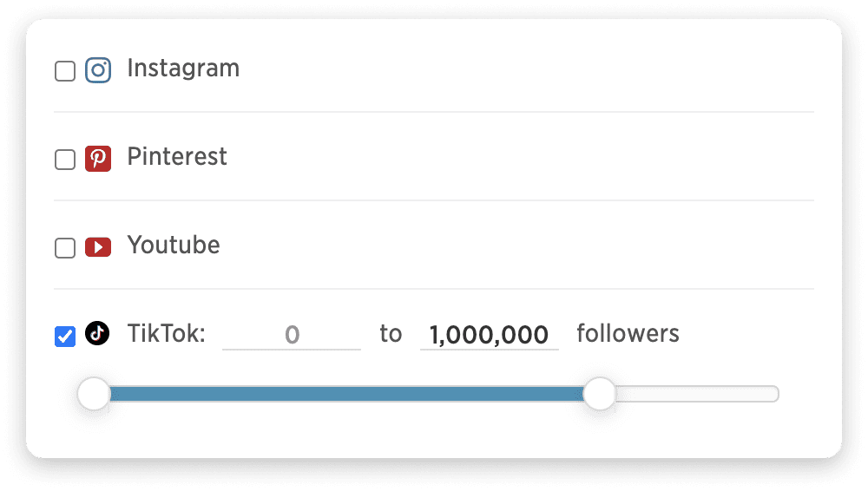Click the word 'to' between follower fields
Viewport: 868px width, 491px height.
pyautogui.click(x=391, y=334)
